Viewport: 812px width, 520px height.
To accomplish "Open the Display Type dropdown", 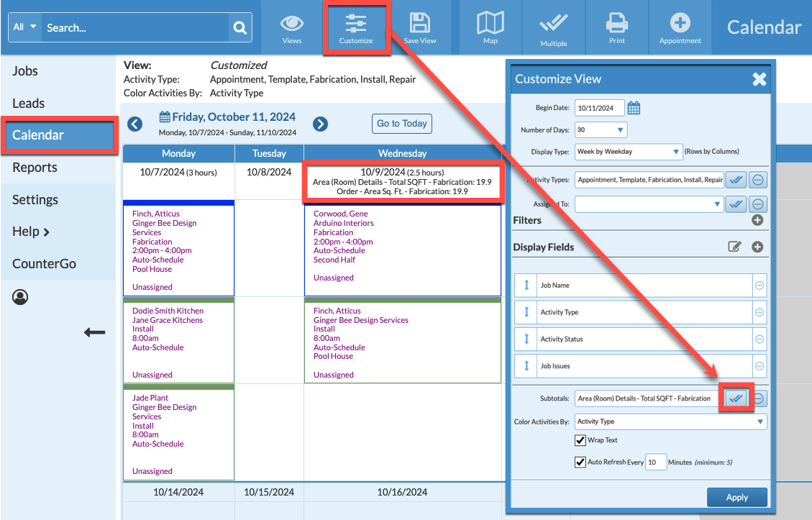I will [x=629, y=152].
